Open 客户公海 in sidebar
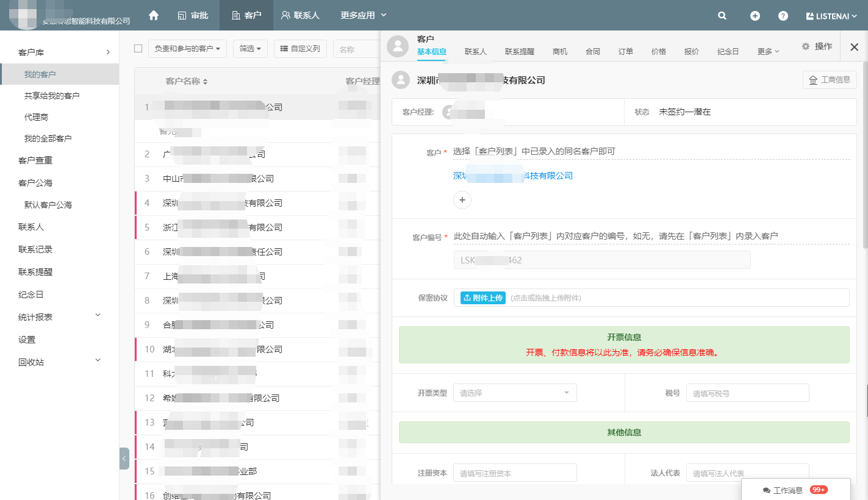 coord(35,183)
